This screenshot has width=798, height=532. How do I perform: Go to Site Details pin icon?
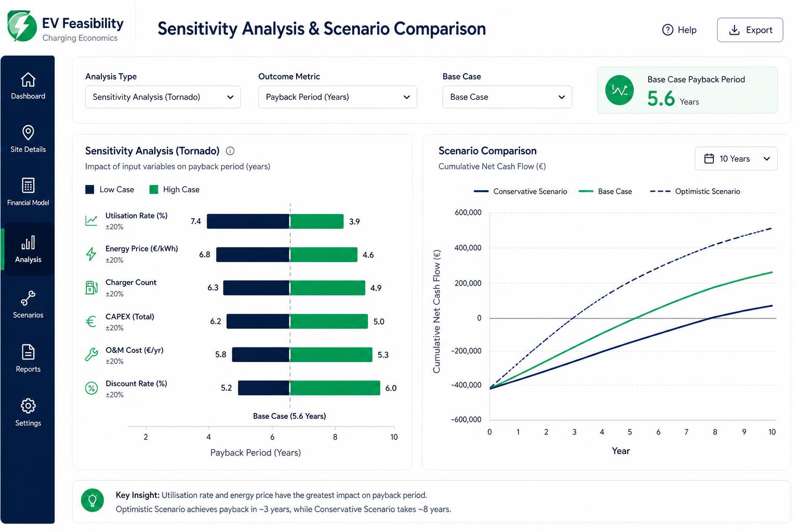(x=28, y=132)
